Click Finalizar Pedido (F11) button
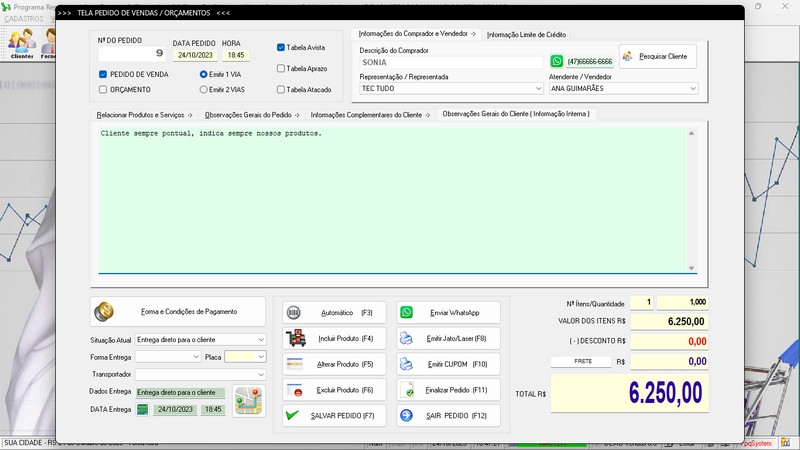The height and width of the screenshot is (450, 800). click(x=448, y=390)
